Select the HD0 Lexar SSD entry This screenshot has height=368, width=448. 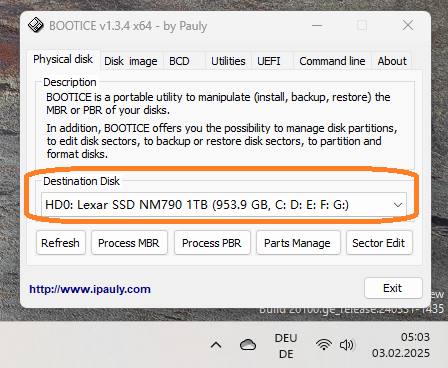(x=224, y=205)
